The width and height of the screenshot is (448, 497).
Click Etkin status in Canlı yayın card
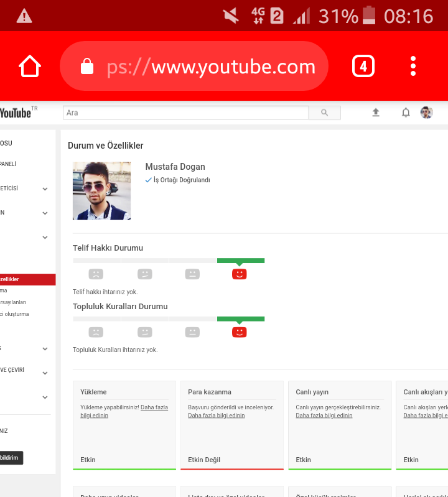click(303, 460)
